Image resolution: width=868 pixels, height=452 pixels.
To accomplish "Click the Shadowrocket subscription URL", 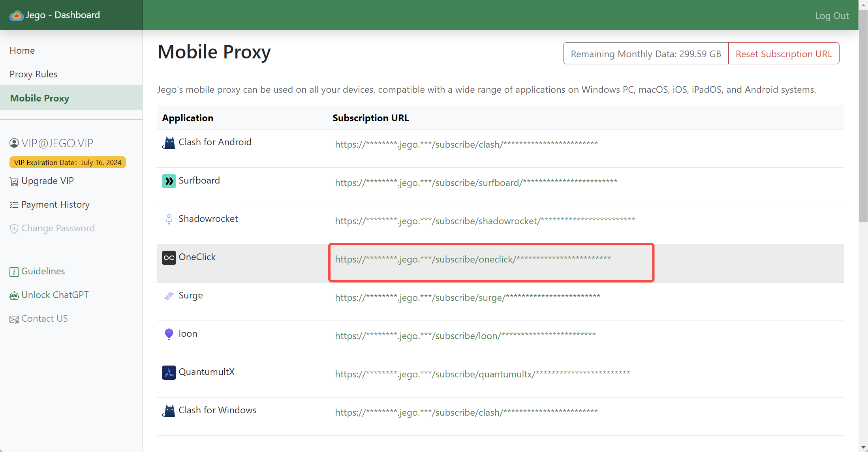I will coord(485,221).
